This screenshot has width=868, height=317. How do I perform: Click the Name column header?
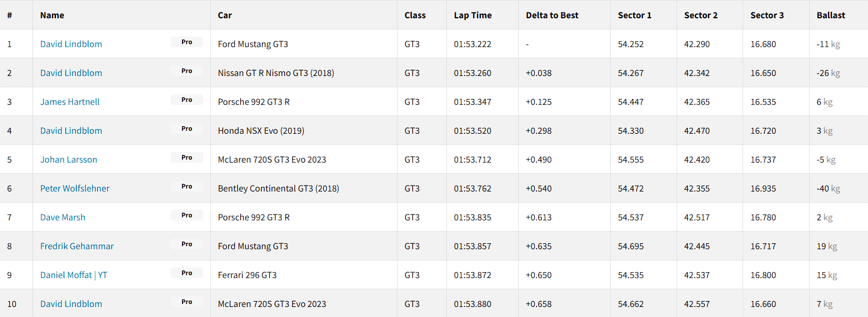pos(52,15)
